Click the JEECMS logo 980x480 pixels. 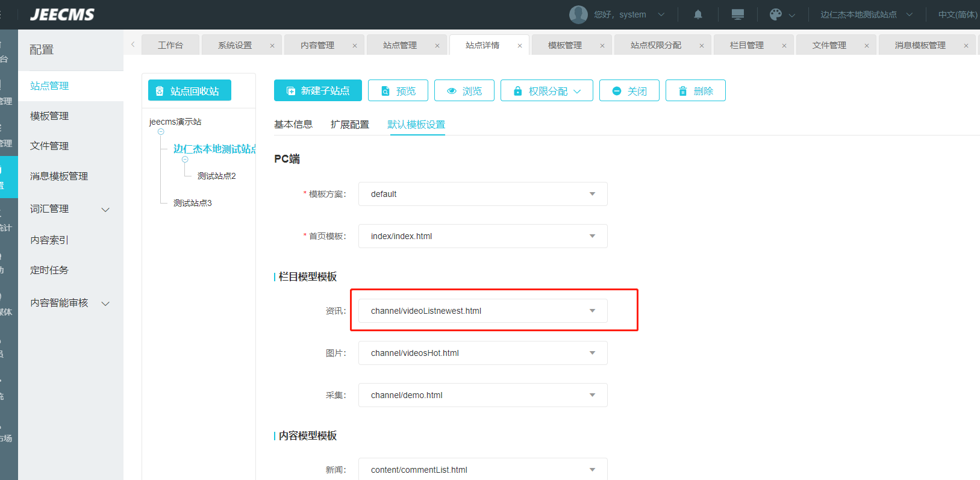(62, 14)
